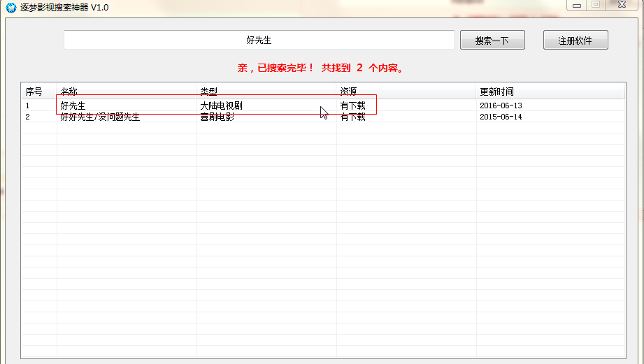Click the search box containing 好先生
Viewport: 644px width, 364px height.
coord(259,41)
